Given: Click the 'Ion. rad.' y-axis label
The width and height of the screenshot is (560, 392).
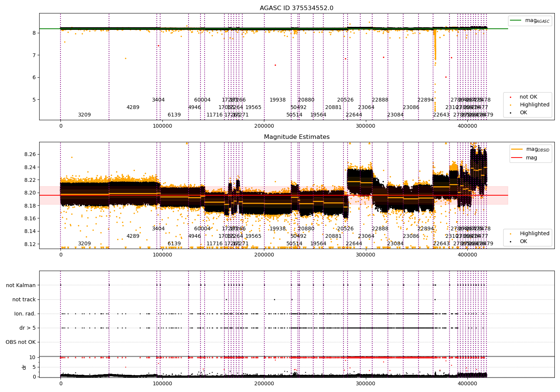Looking at the screenshot, I should coord(25,314).
